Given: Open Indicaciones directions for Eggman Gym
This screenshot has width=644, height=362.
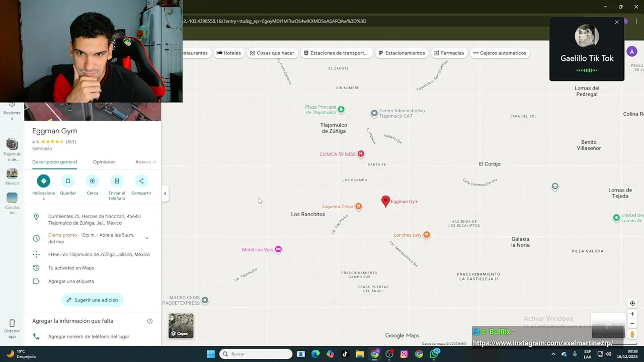Looking at the screenshot, I should [x=44, y=181].
